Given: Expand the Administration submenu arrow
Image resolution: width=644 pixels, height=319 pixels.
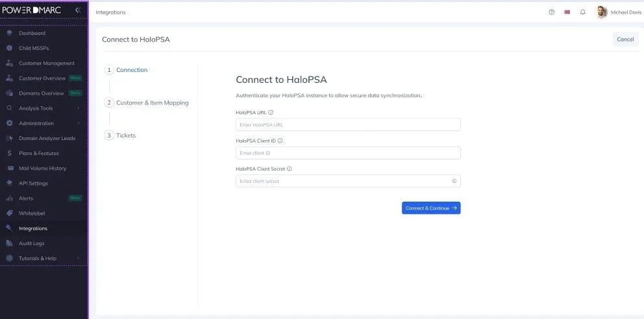Looking at the screenshot, I should pos(78,123).
